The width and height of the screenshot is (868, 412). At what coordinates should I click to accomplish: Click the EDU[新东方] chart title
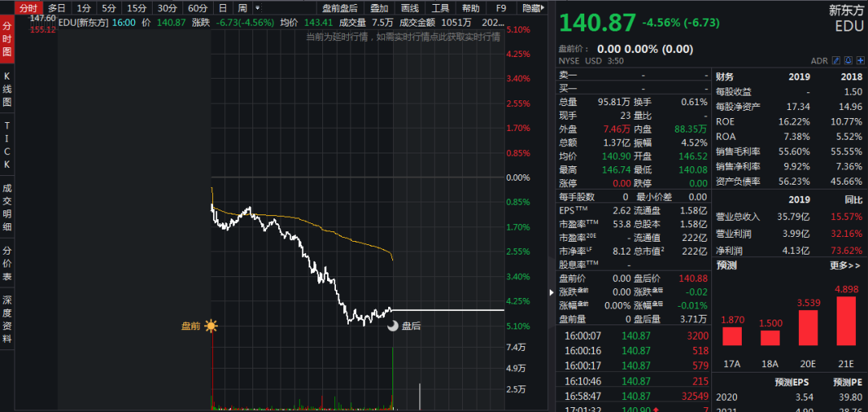83,22
